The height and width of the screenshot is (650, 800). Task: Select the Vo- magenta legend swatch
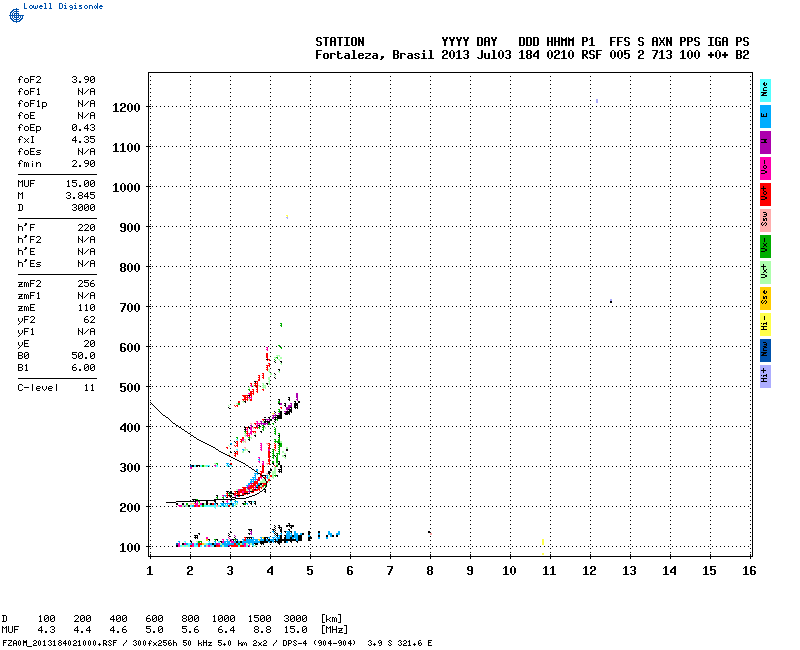(765, 168)
